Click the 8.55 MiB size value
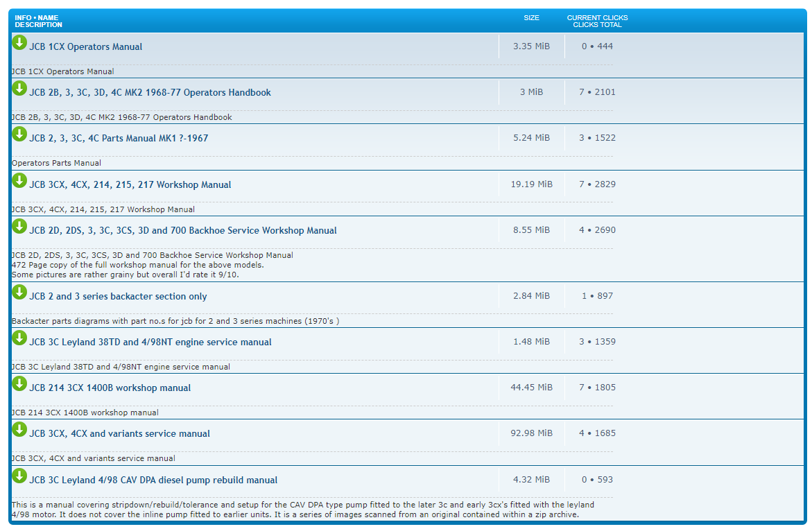 (x=531, y=229)
